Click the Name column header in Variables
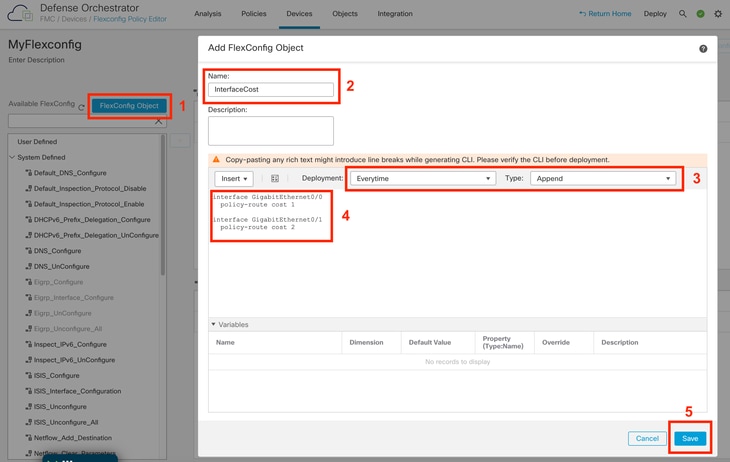This screenshot has height=462, width=730. 225,342
